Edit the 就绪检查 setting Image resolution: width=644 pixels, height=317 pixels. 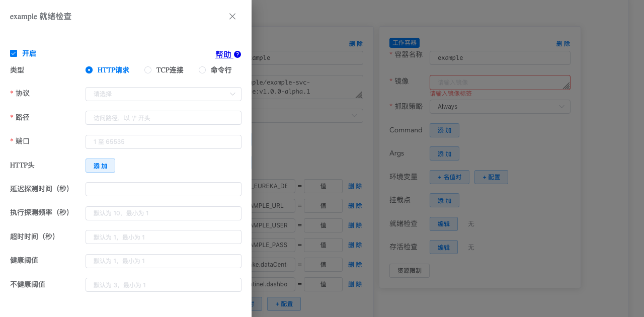click(x=444, y=224)
